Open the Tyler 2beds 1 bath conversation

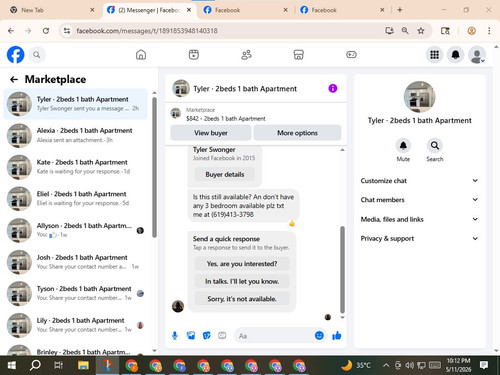point(75,104)
